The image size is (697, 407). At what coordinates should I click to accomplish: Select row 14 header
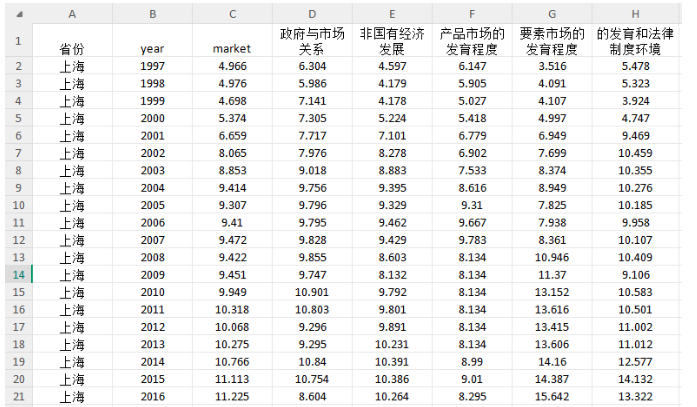[18, 275]
